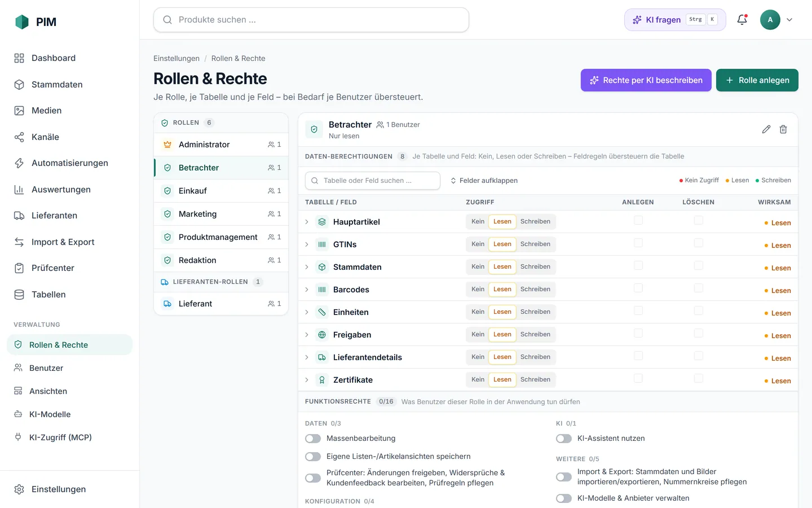
Task: Follow the Einstellungen breadcrumb link
Action: click(176, 59)
